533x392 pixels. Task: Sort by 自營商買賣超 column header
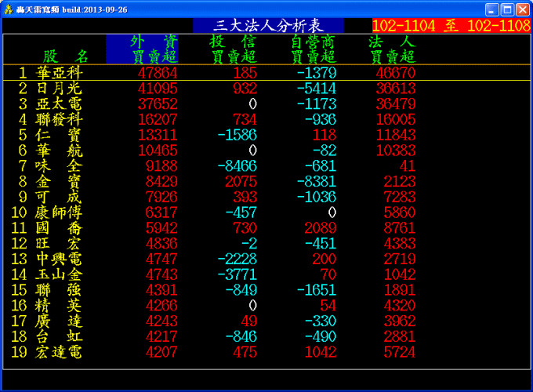tap(314, 49)
